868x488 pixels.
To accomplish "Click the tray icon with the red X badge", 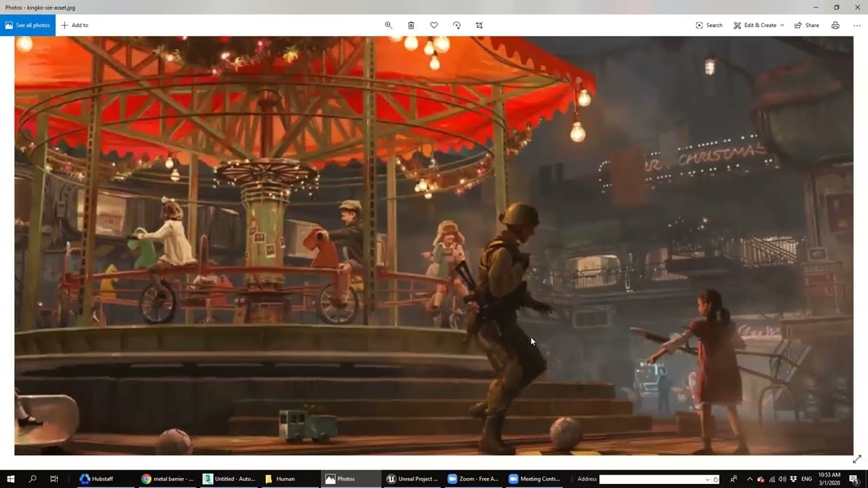I will coord(761,479).
